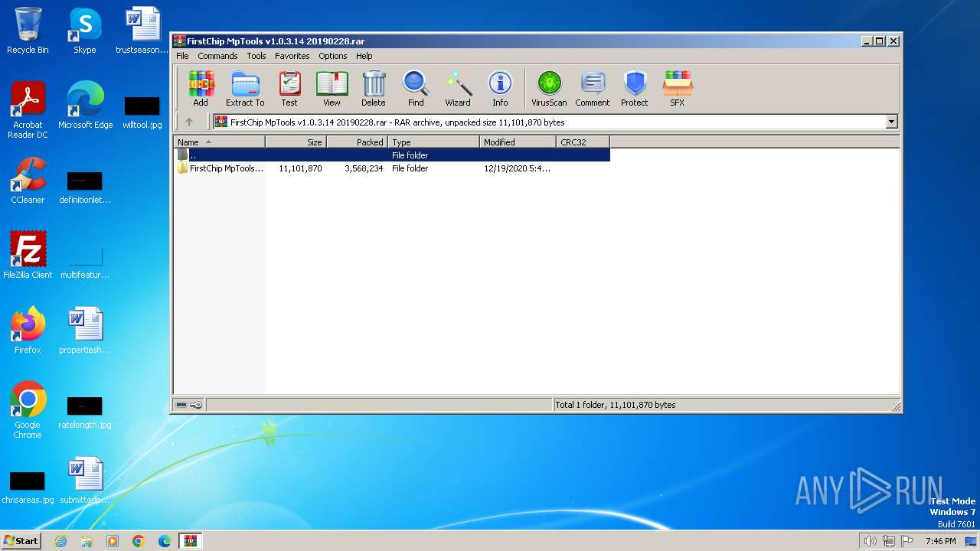Open the Tools menu

click(256, 56)
